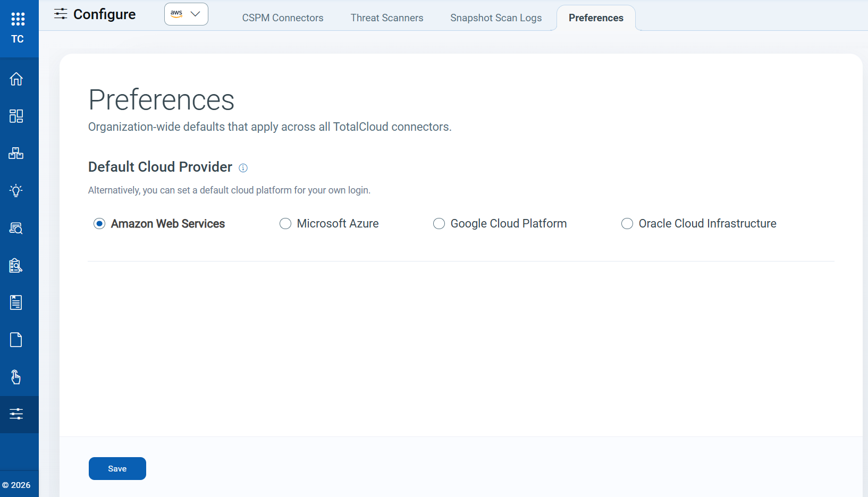The image size is (868, 497).
Task: Open the policy audit building icon
Action: 16,265
